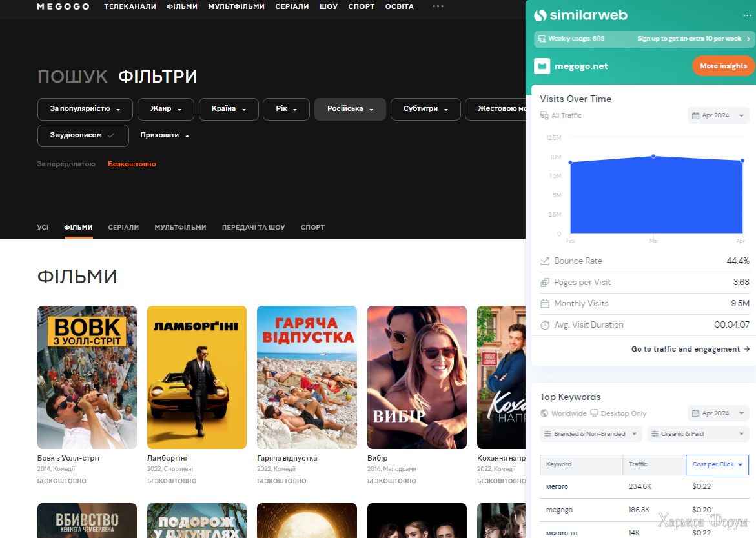The image size is (756, 538).
Task: Open the Cost per Click column dropdown
Action: tap(717, 465)
